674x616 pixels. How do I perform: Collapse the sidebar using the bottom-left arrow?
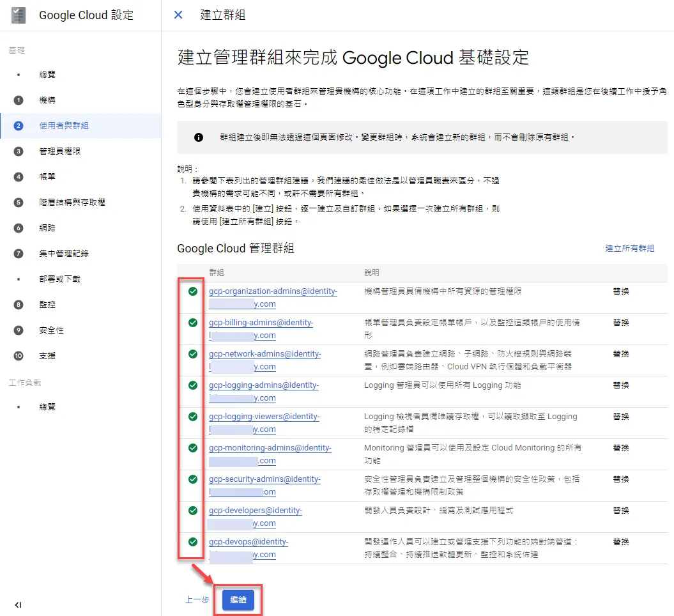18,605
